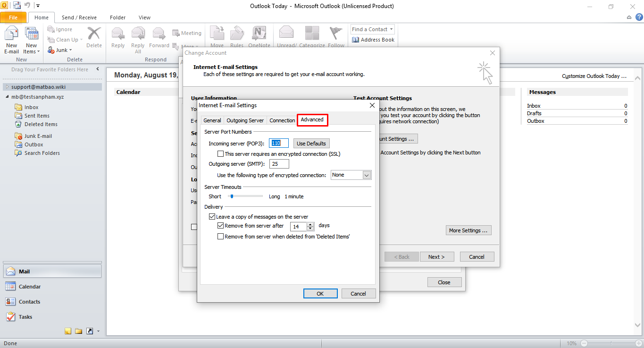Open the Junk E-mail folder
Screen dimensions: 644x348
click(38, 136)
